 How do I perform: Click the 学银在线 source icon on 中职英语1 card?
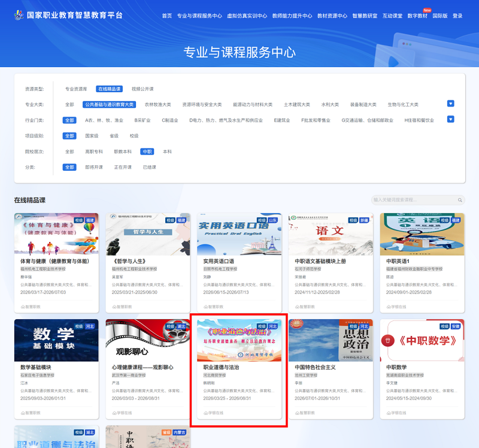coord(389,307)
